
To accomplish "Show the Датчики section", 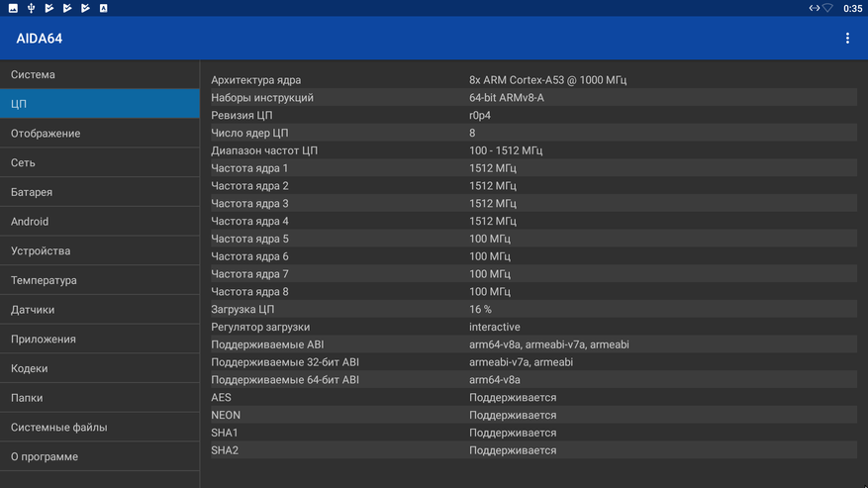I will pos(100,309).
